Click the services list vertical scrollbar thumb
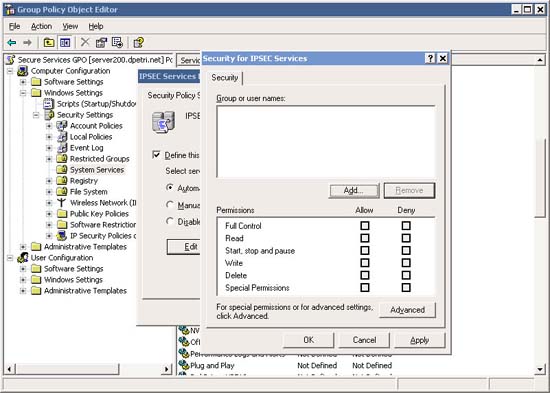This screenshot has height=393, width=550. pyautogui.click(x=540, y=178)
